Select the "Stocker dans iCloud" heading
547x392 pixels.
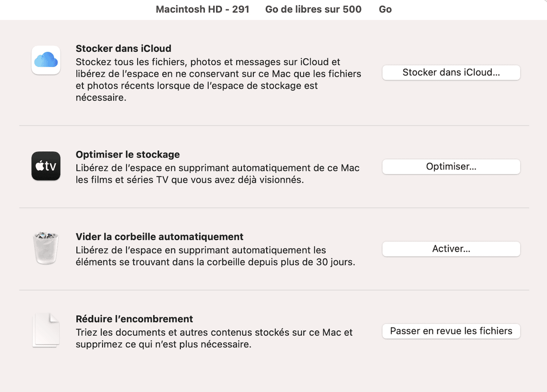point(123,49)
